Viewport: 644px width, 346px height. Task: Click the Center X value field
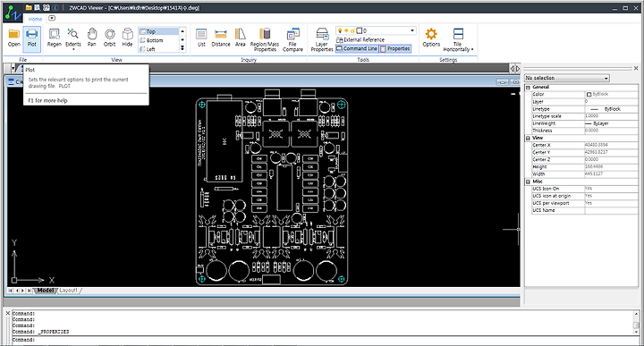(611, 145)
